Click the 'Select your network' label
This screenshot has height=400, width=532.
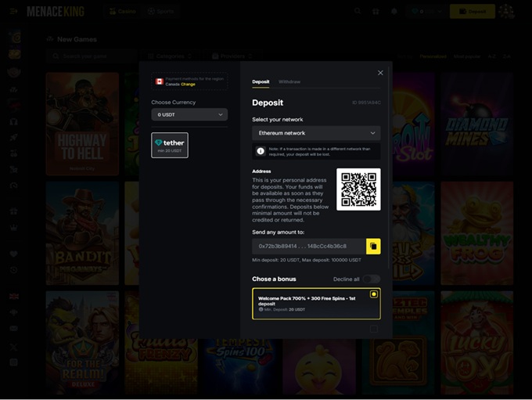coord(278,120)
